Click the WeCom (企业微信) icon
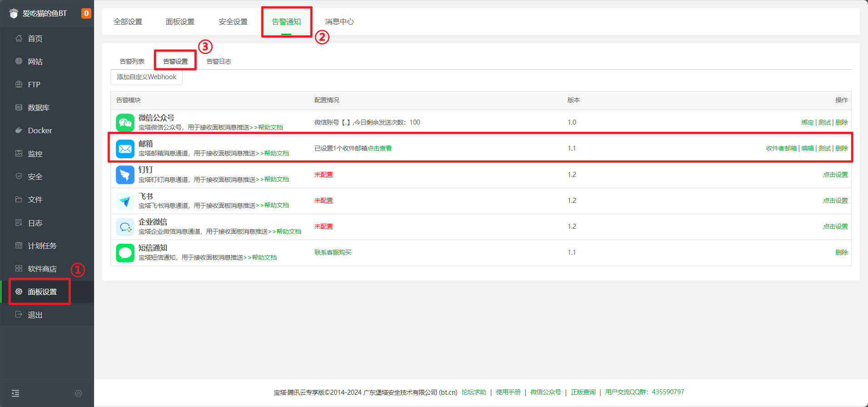 tap(125, 226)
